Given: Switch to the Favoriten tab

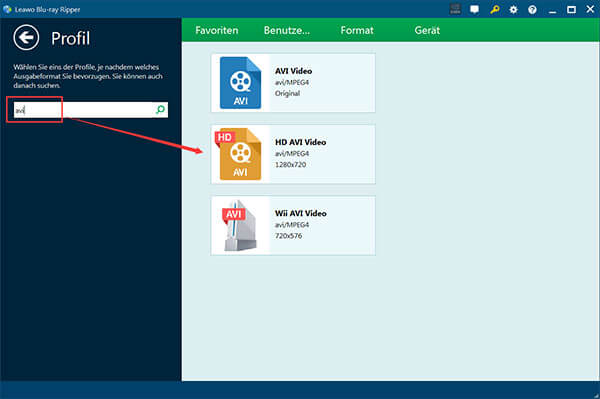Looking at the screenshot, I should (217, 30).
